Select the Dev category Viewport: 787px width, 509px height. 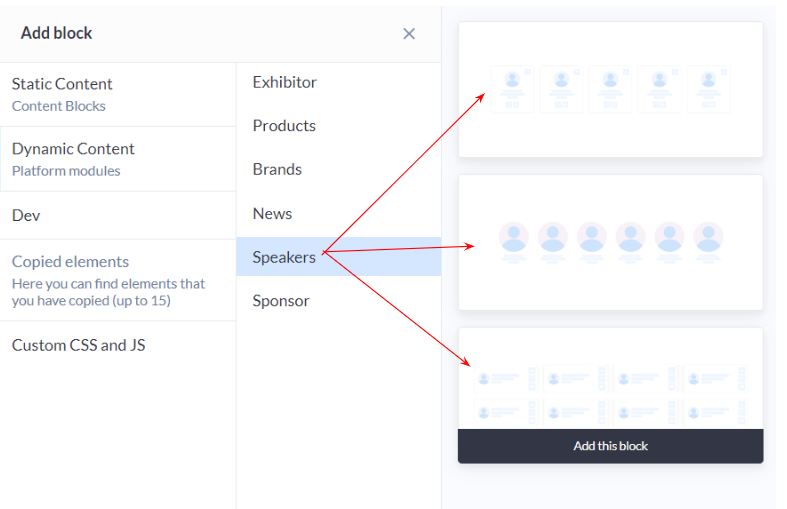(x=118, y=215)
